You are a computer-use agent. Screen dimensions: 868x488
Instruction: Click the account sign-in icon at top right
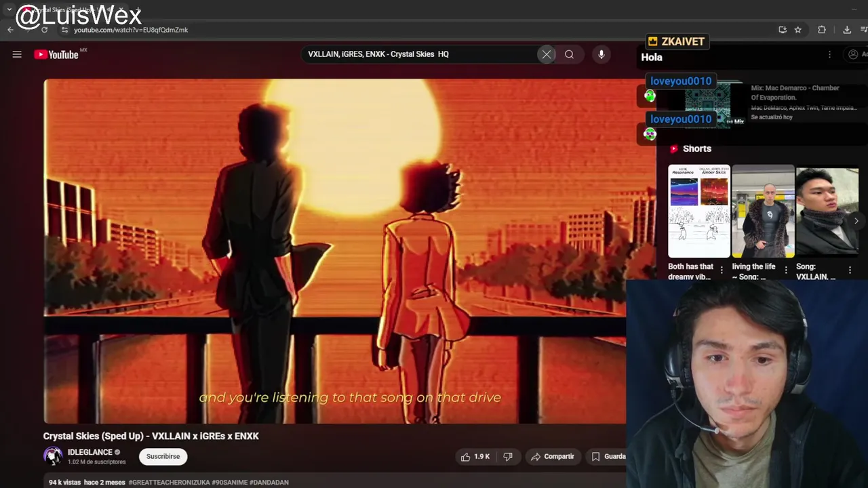[x=854, y=54]
